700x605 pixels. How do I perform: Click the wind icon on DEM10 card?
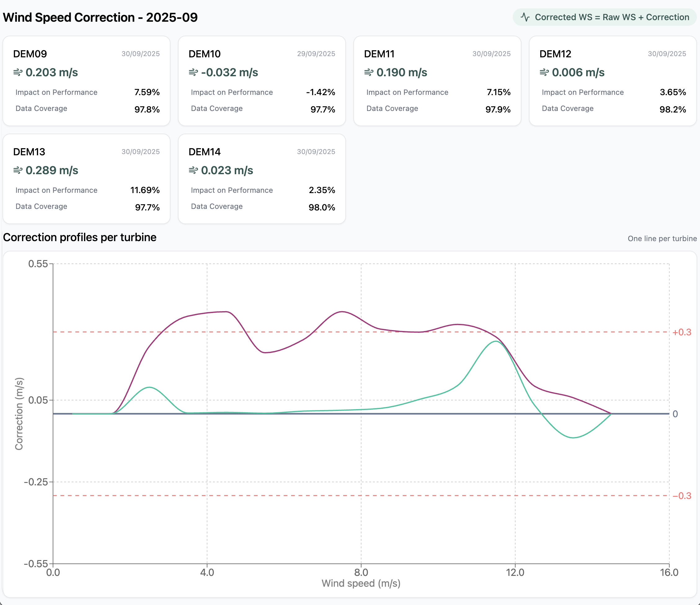point(193,72)
